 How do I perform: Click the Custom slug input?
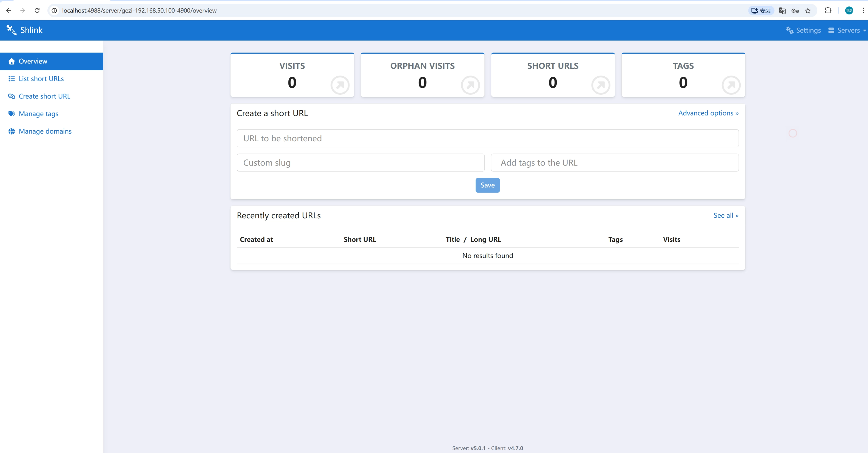point(360,163)
